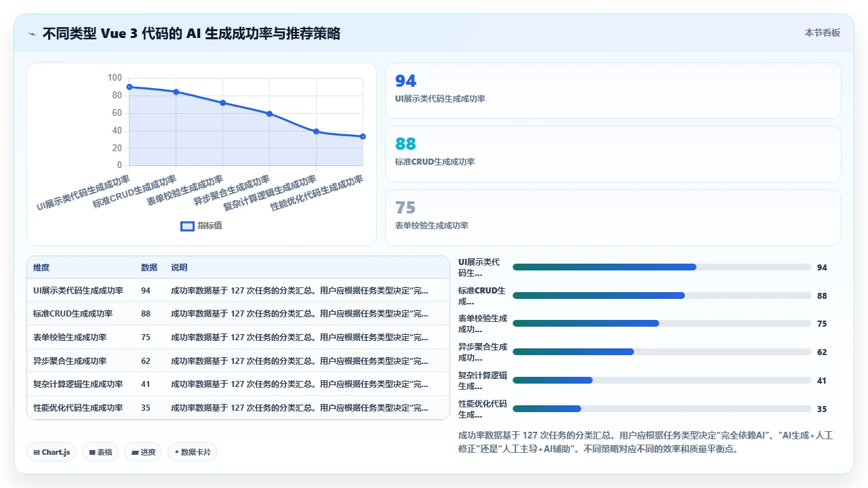Click the value 41 in the table
868x488 pixels.
click(146, 384)
